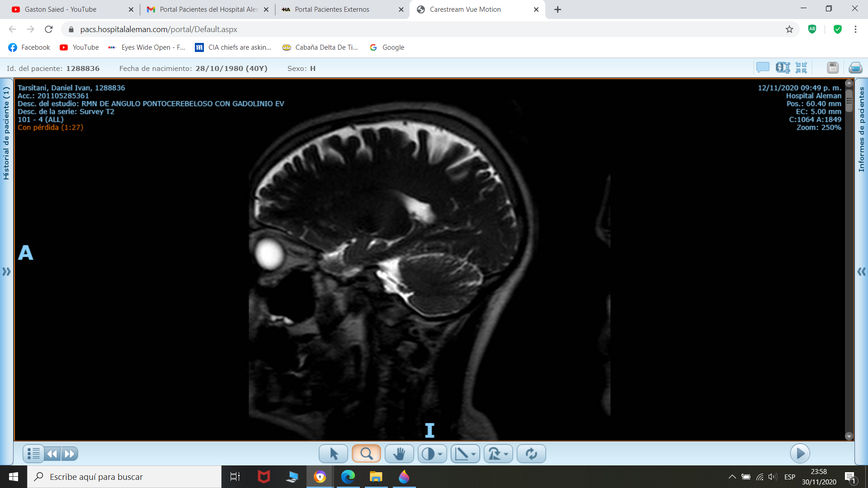This screenshot has height=488, width=868.
Task: Open Historial de paciente (1) side tab
Action: click(x=6, y=133)
